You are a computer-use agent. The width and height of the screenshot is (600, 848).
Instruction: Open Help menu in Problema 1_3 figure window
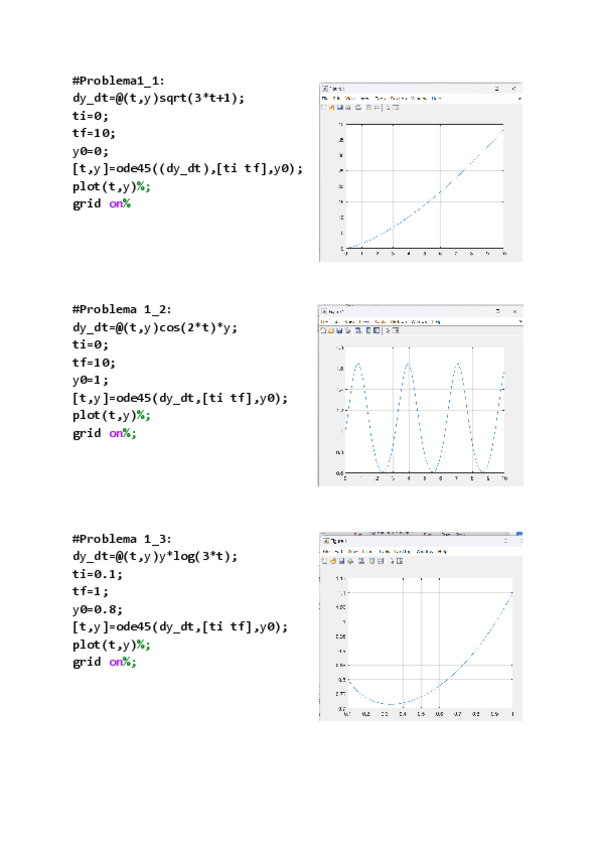point(442,551)
